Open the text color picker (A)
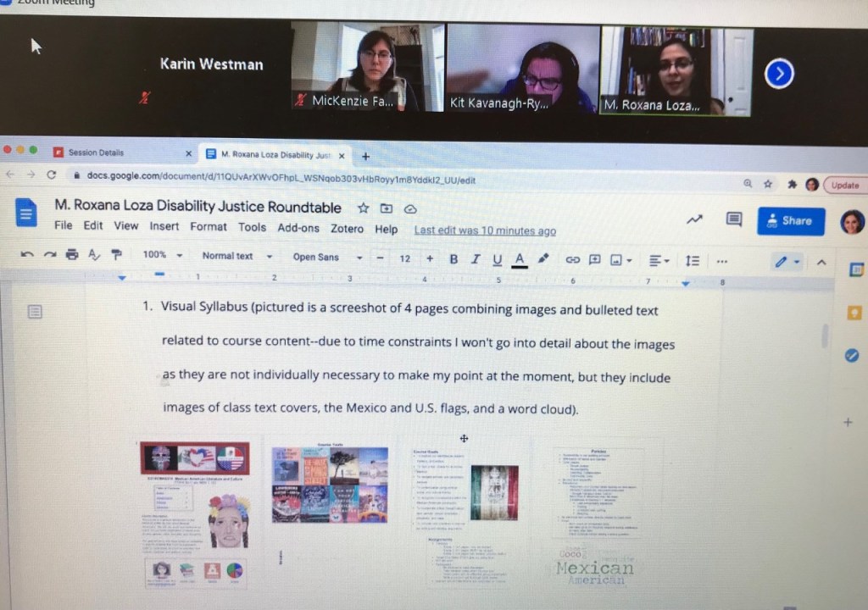868x610 pixels. pyautogui.click(x=519, y=259)
